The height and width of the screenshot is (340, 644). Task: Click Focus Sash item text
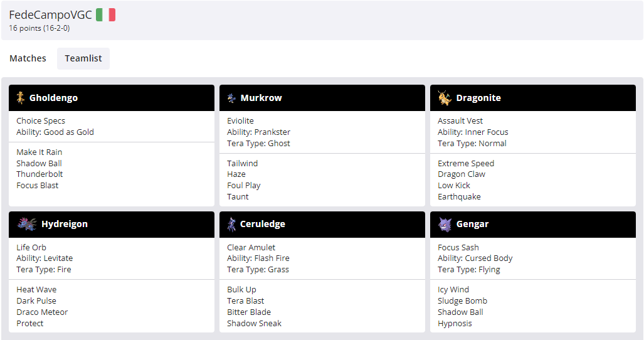[x=458, y=247]
